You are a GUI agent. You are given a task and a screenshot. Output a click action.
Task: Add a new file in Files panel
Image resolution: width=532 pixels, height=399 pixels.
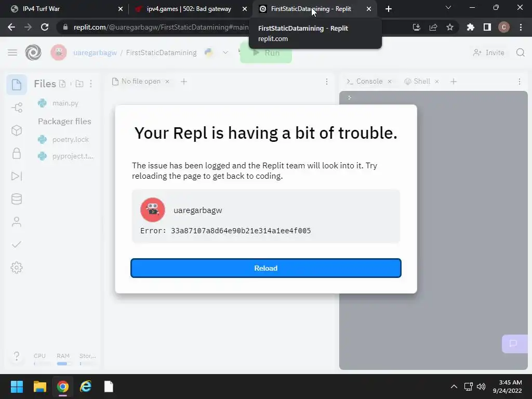[x=62, y=84]
